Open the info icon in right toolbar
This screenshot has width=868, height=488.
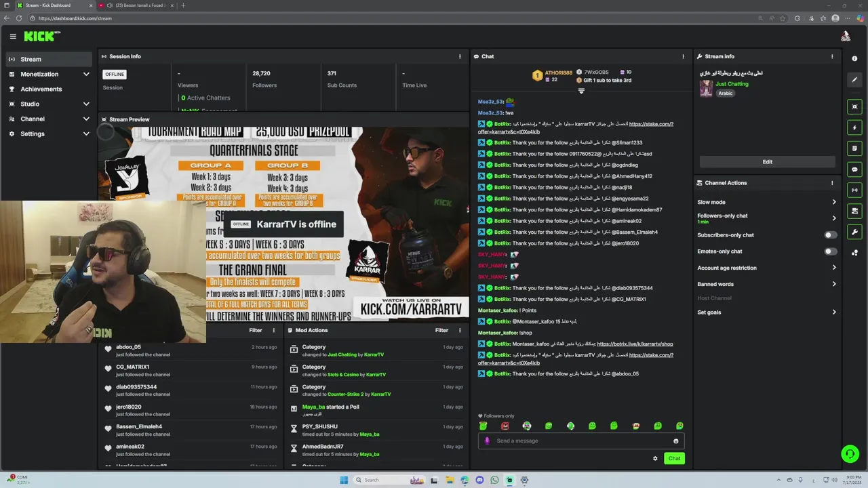click(854, 59)
